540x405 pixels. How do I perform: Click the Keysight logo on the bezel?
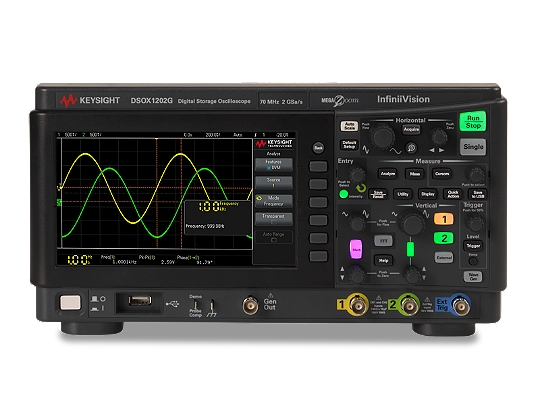90,101
